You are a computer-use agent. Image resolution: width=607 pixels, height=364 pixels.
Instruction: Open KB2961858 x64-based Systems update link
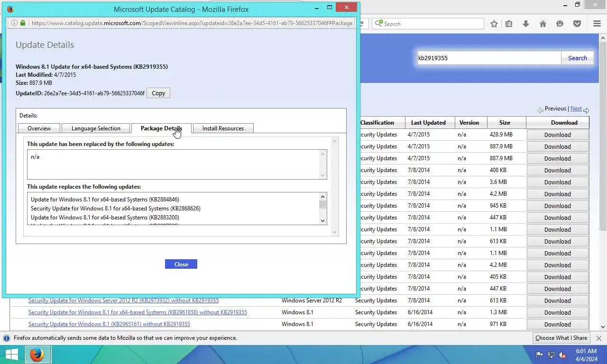point(138,312)
